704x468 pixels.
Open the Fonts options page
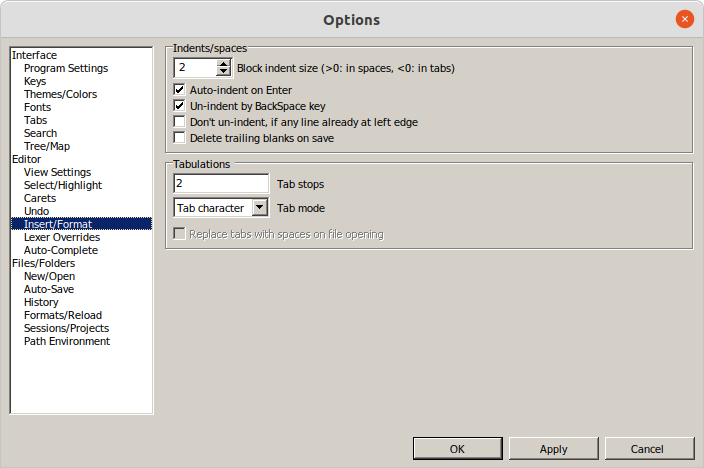38,107
